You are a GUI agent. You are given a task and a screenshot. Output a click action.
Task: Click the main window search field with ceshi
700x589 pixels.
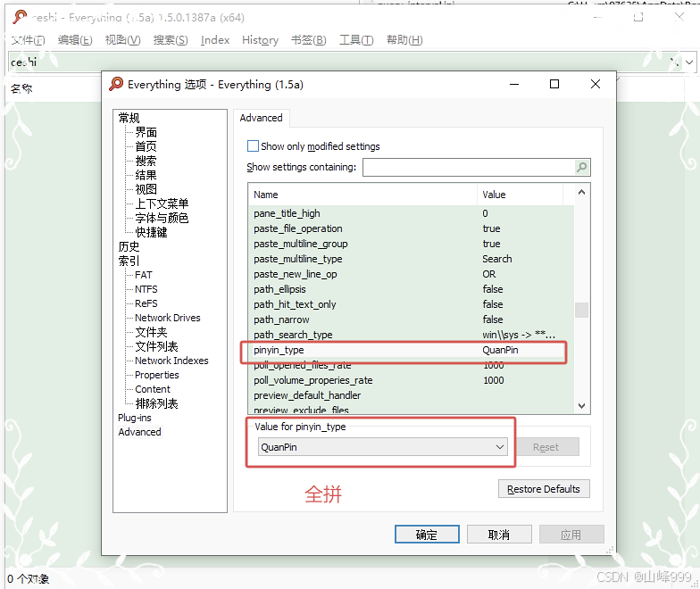point(337,62)
